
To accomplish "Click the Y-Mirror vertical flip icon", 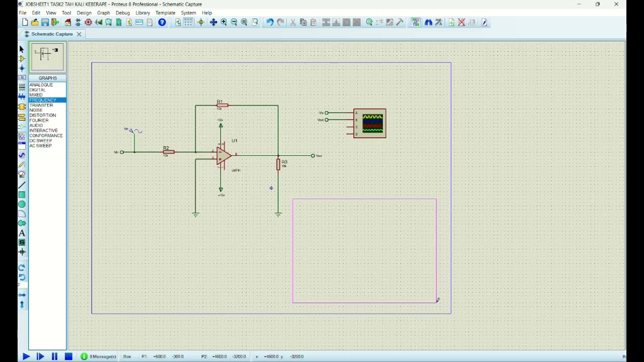I will point(22,305).
